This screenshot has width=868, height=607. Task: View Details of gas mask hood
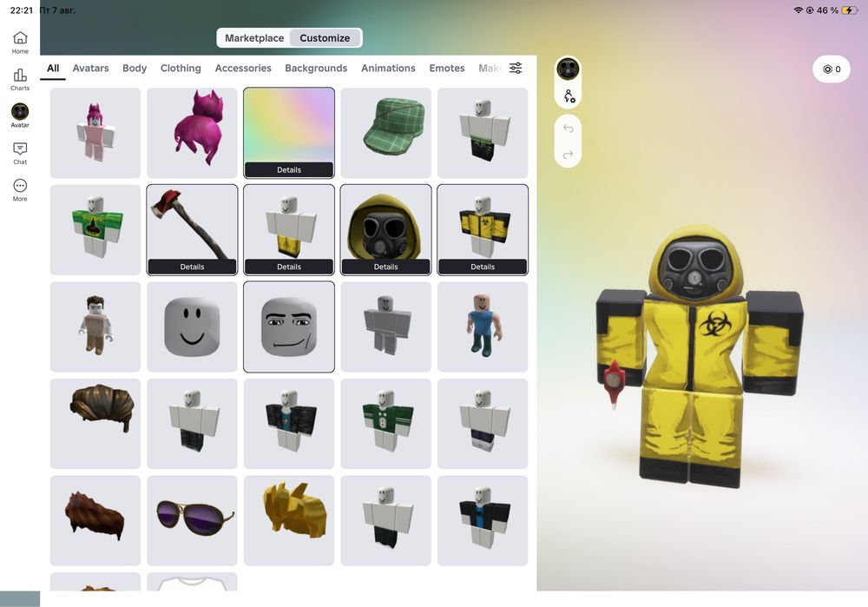pyautogui.click(x=386, y=267)
